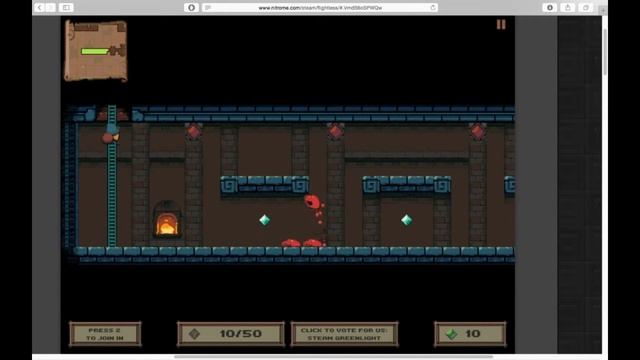Click the left blue spiral stone platform
Screen dimensions: 640x360
(x=264, y=186)
